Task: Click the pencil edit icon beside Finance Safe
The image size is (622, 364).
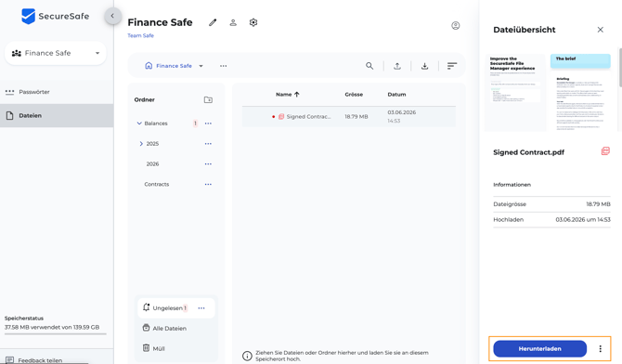Action: [213, 22]
